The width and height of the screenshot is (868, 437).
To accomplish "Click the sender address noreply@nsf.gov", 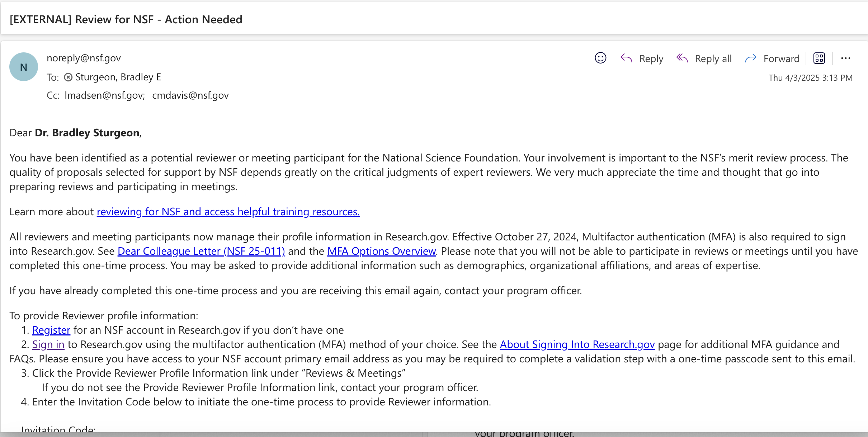I will [x=84, y=58].
